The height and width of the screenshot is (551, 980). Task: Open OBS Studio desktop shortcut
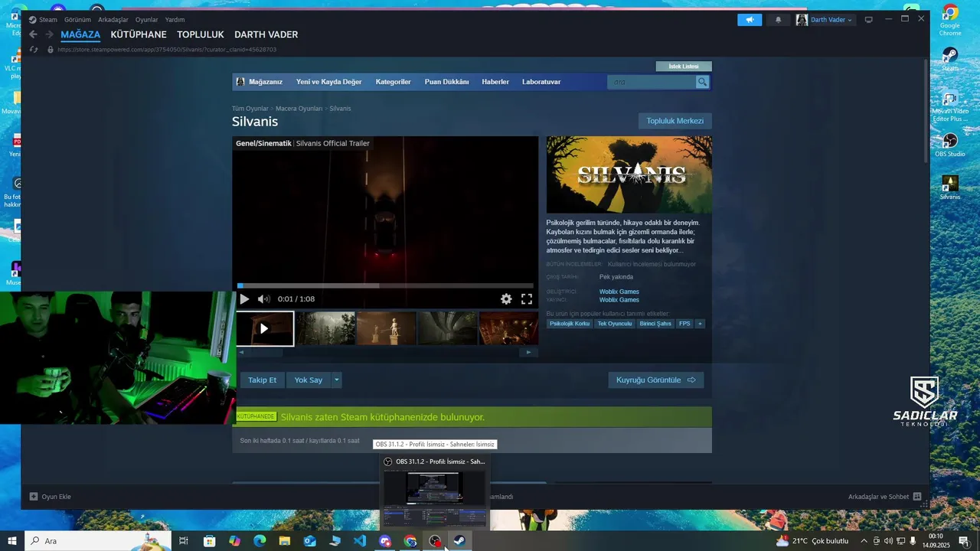point(950,144)
